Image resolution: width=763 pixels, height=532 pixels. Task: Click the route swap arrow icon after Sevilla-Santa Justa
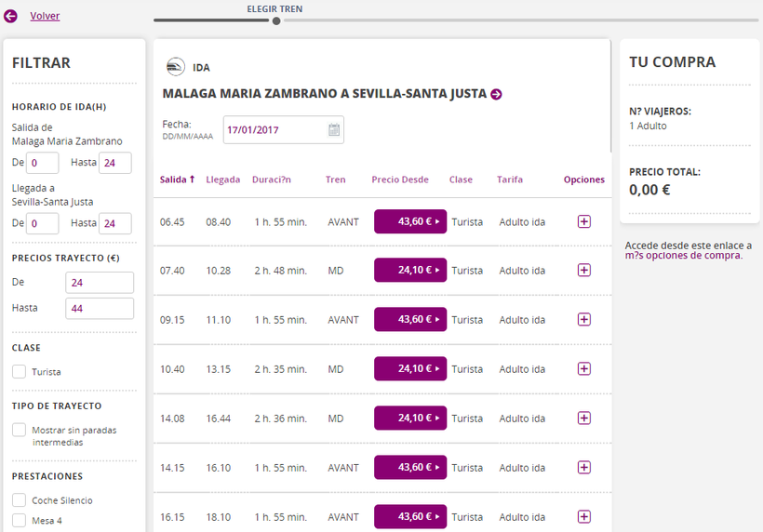(x=496, y=94)
